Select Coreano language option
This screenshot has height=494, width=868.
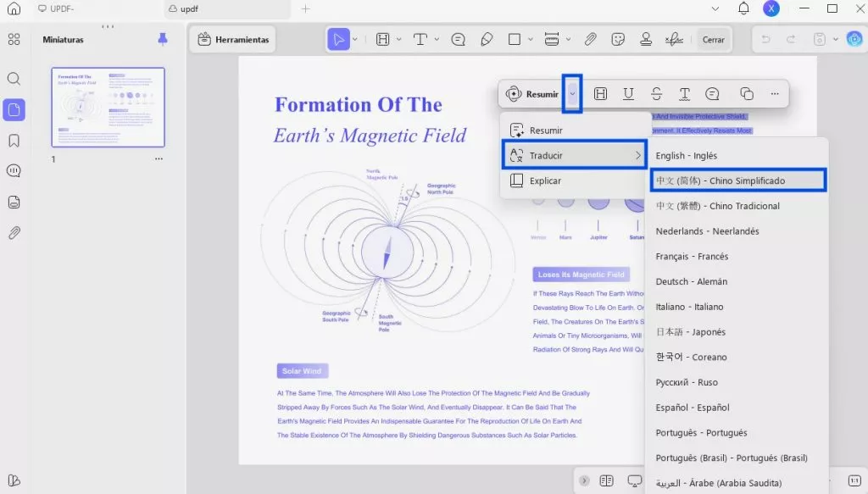click(737, 357)
